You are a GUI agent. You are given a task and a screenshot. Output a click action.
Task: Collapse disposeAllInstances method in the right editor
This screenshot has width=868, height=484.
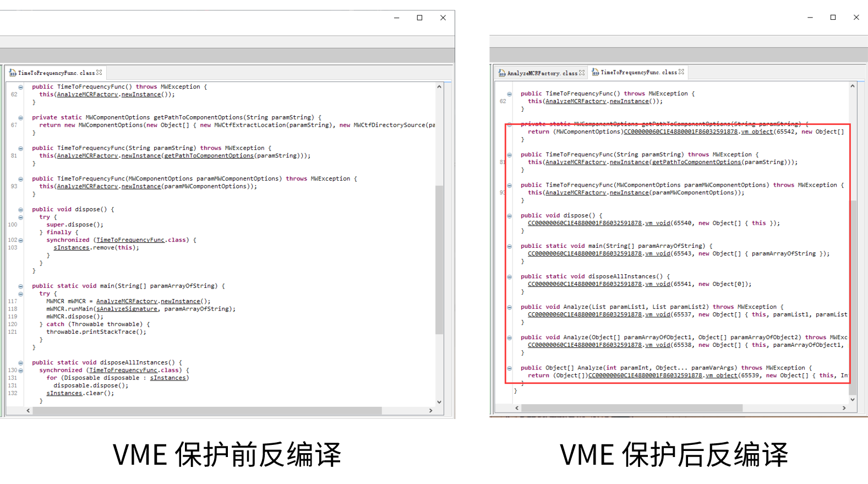[x=509, y=277]
